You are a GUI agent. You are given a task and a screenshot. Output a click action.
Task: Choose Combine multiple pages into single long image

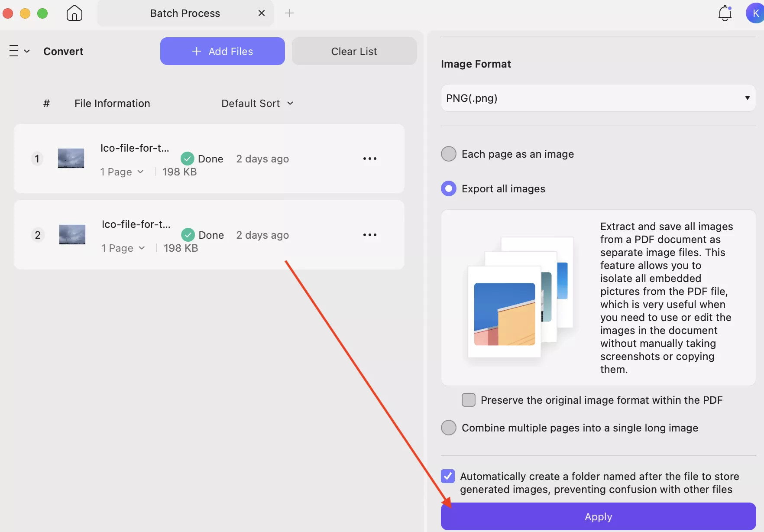(x=449, y=428)
